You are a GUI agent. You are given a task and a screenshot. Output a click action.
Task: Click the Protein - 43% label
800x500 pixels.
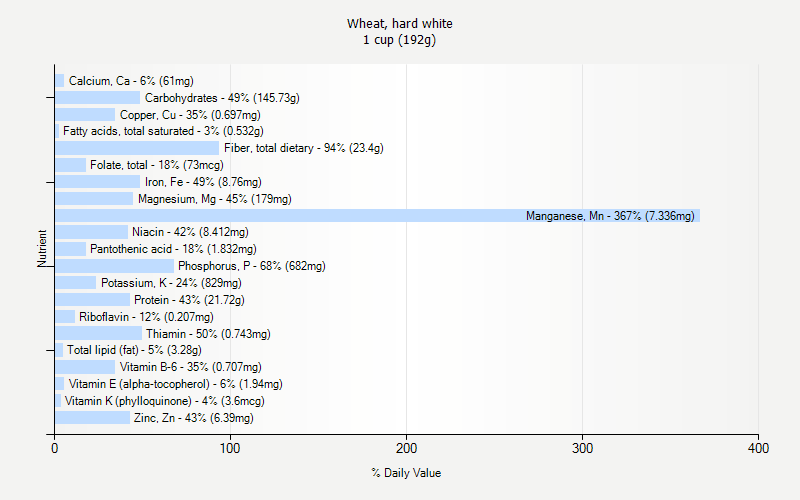189,299
